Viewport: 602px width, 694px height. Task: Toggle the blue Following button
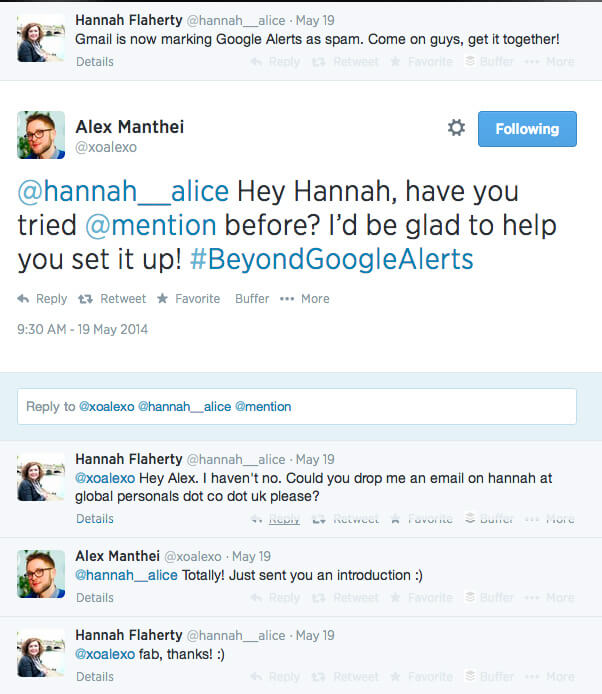coord(527,129)
